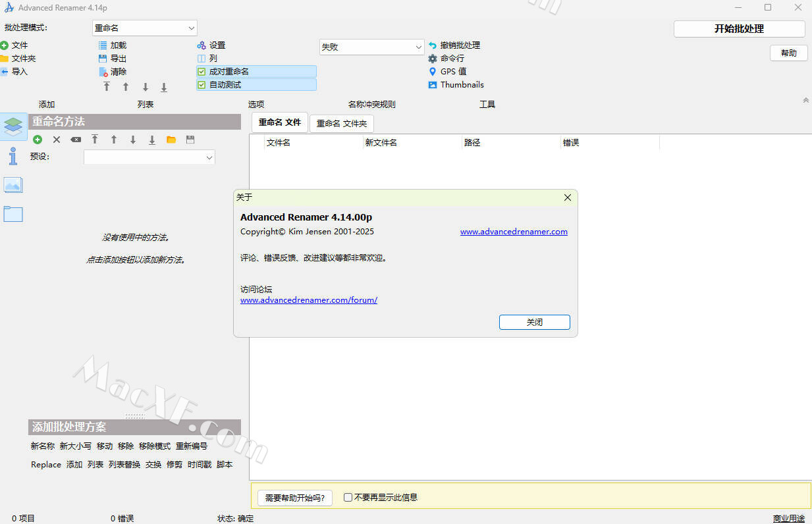This screenshot has width=812, height=524.
Task: Move method down in methods toolbar
Action: pos(133,140)
